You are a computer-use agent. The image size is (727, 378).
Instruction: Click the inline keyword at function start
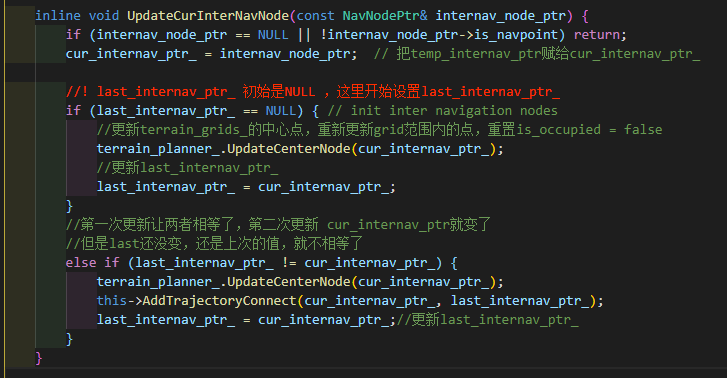[x=58, y=16]
